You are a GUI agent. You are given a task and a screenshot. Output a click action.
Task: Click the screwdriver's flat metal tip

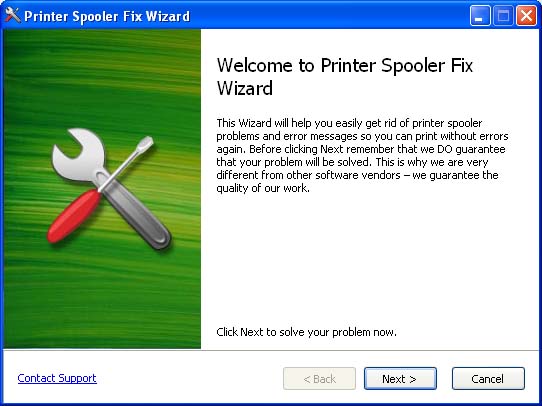pos(144,144)
